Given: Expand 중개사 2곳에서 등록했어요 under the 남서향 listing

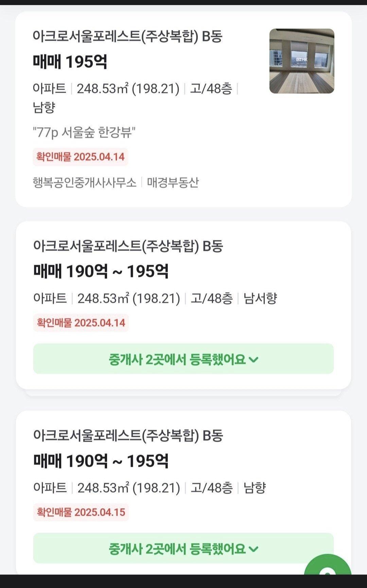Looking at the screenshot, I should click(x=183, y=359).
